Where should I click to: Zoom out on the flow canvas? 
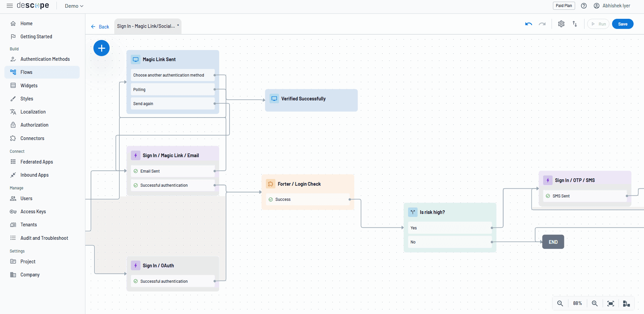point(560,303)
